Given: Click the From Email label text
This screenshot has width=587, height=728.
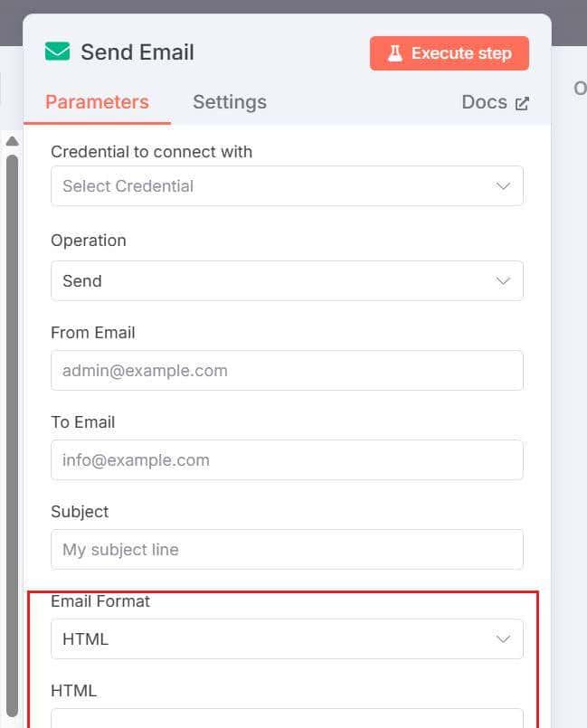Looking at the screenshot, I should 93,333.
